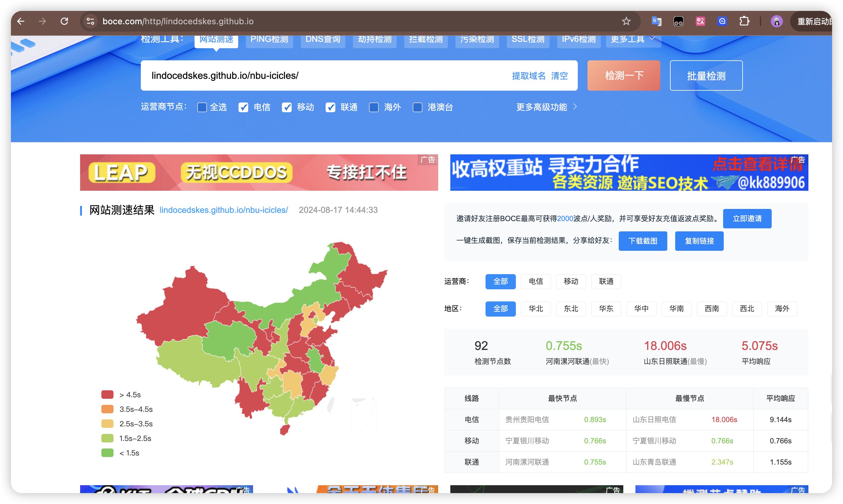The image size is (843, 504).
Task: Open the LEAP 无视CCDDOS ad banner
Action: click(x=259, y=173)
